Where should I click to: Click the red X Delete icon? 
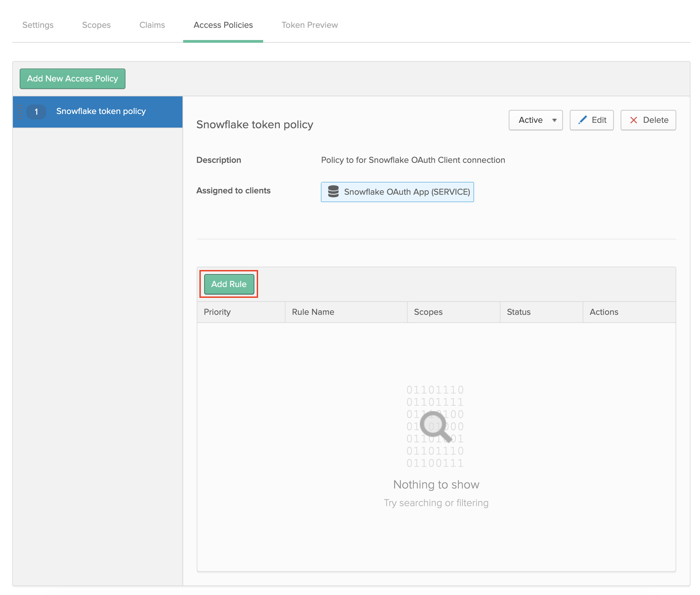[x=634, y=120]
